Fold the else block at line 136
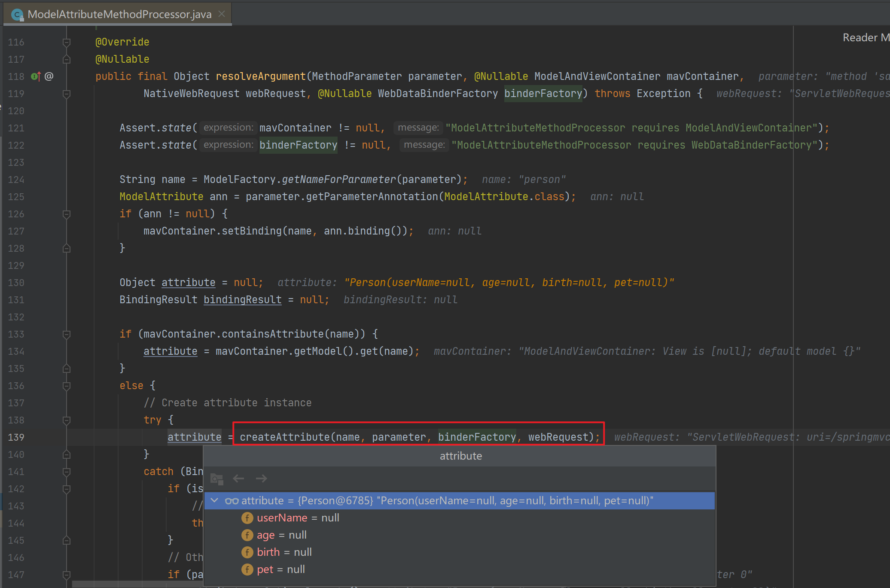The image size is (890, 588). pyautogui.click(x=67, y=386)
